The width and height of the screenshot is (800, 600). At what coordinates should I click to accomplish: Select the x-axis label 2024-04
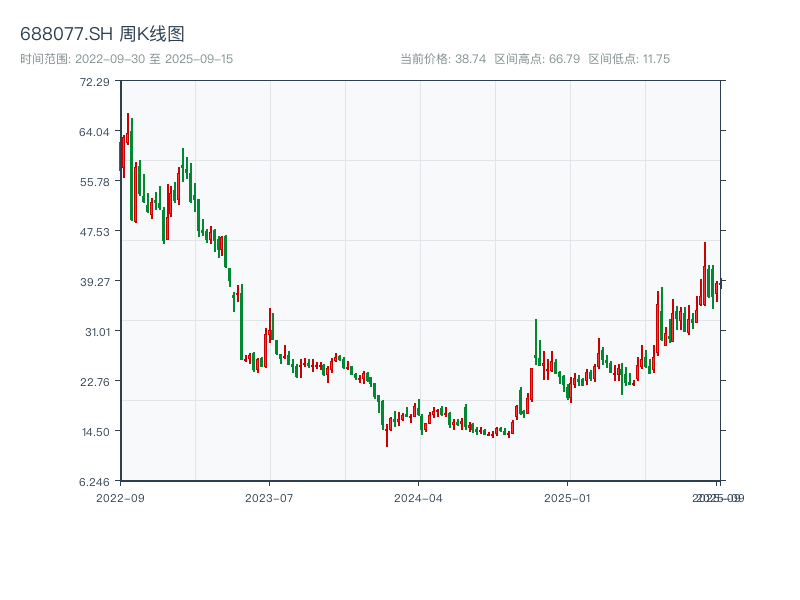point(418,498)
